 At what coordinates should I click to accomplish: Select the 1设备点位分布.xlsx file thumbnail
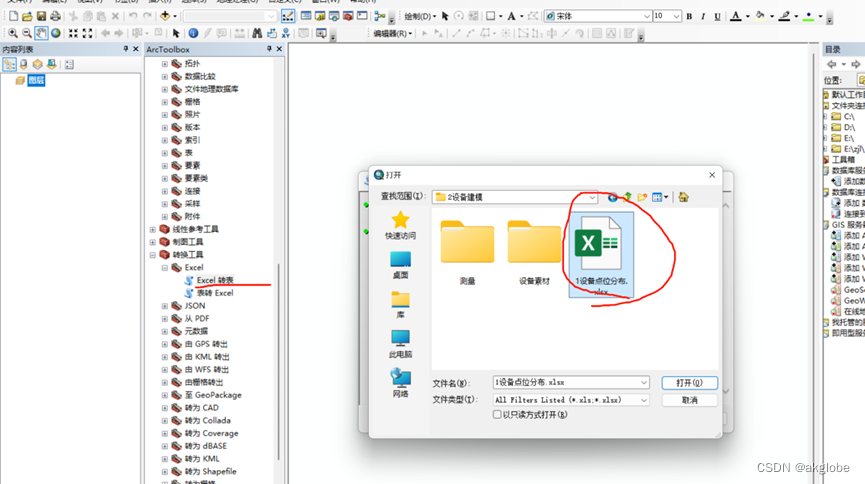(601, 255)
